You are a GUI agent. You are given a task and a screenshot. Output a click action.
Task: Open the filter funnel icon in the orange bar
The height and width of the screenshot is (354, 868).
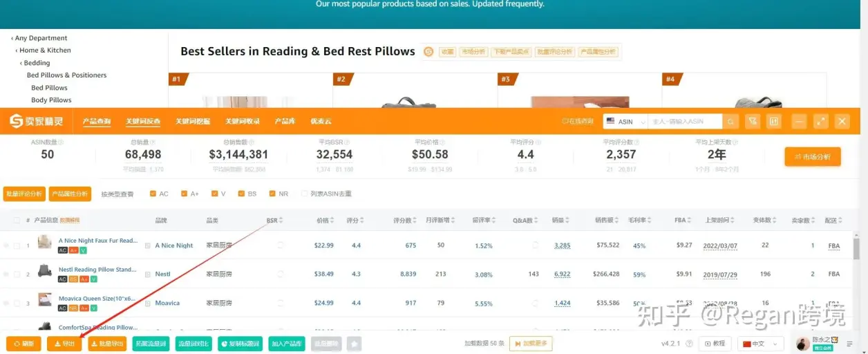point(753,122)
